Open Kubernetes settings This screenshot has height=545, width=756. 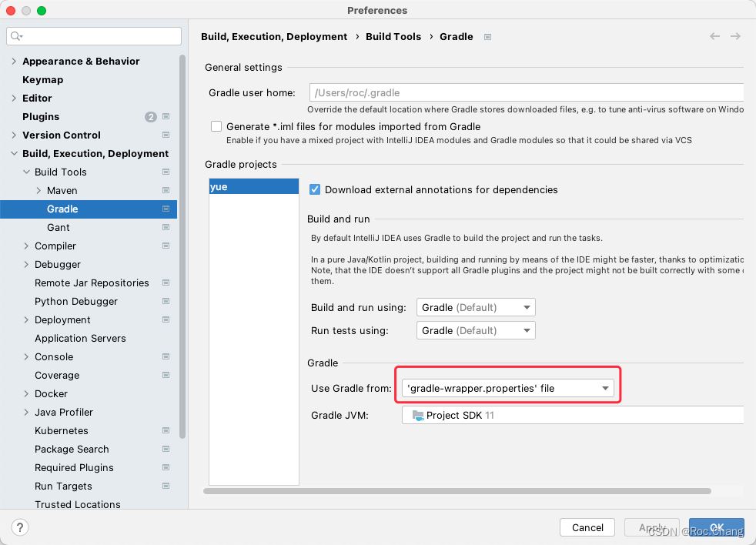[62, 430]
